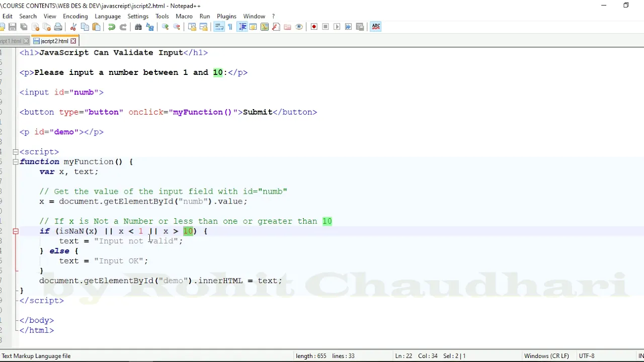Open the Language menu
Screen dimensions: 644x362
click(108, 16)
